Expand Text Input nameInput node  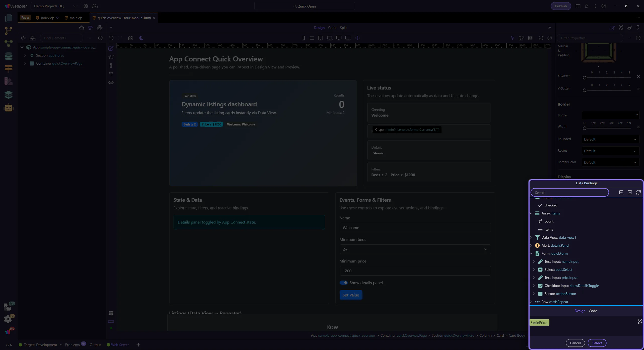pyautogui.click(x=534, y=261)
